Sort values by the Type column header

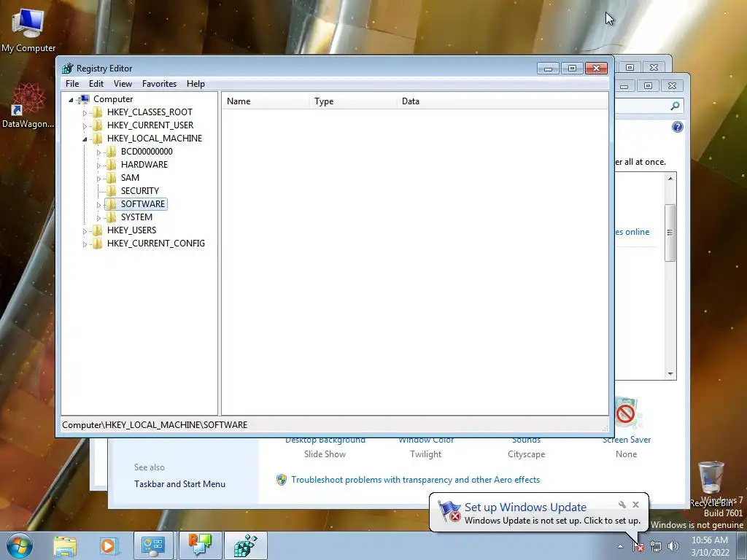click(353, 101)
